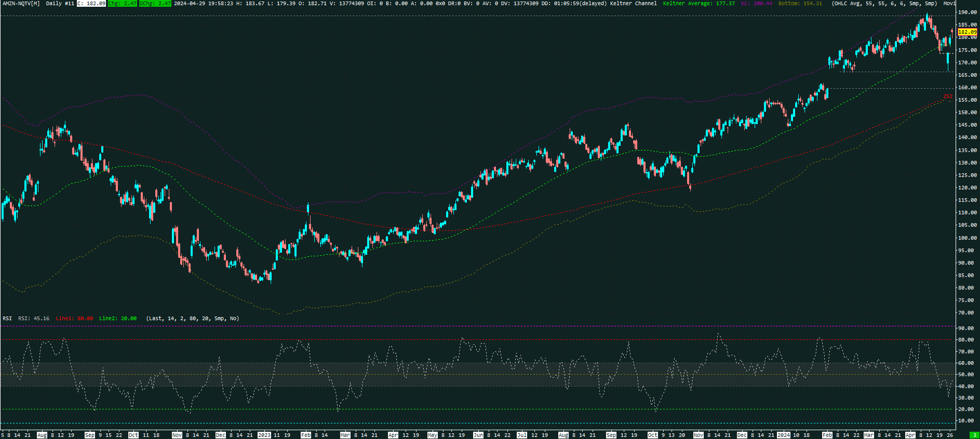Select the 2024 year marker on time axis
The width and height of the screenshot is (980, 439).
tap(784, 435)
